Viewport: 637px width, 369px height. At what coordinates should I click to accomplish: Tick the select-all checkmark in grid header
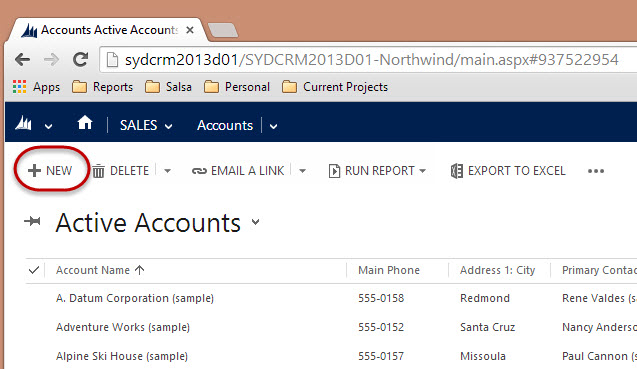click(34, 270)
